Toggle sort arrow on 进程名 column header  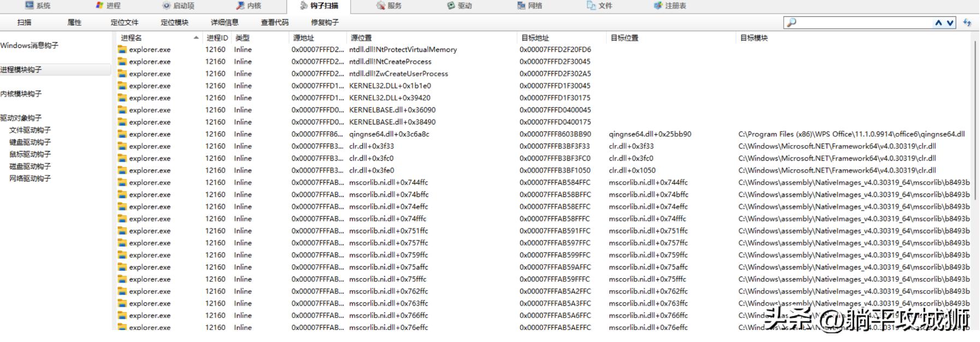coord(196,38)
